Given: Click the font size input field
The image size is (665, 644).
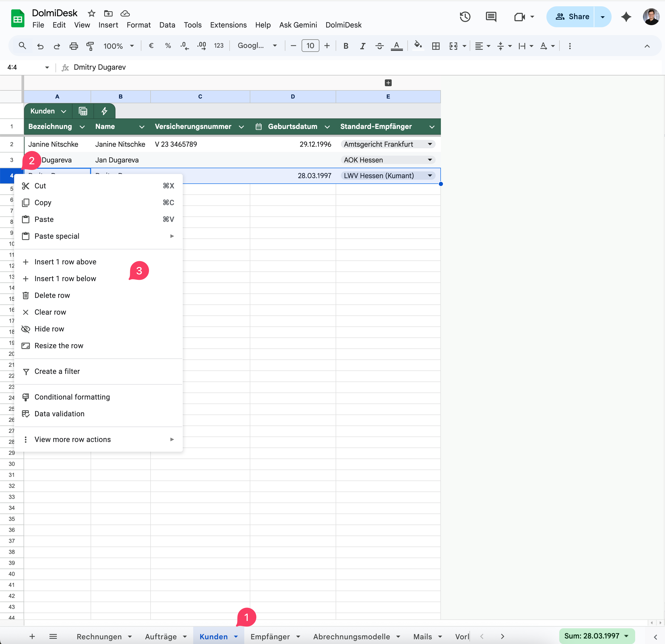Looking at the screenshot, I should (x=310, y=46).
